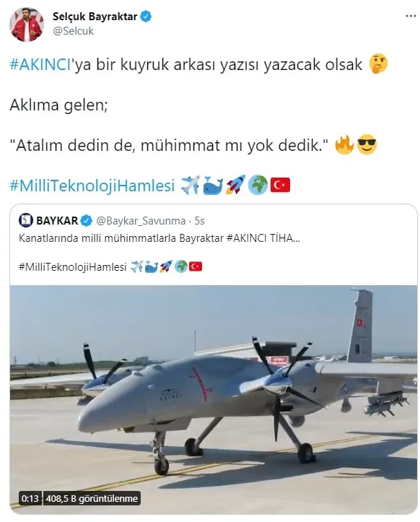Click the 408,5 B görüntülenme view count
420x522 pixels.
click(92, 498)
